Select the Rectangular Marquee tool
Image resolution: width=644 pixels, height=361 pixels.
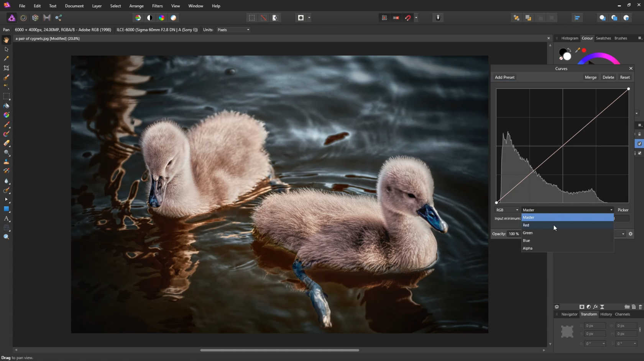tap(6, 96)
